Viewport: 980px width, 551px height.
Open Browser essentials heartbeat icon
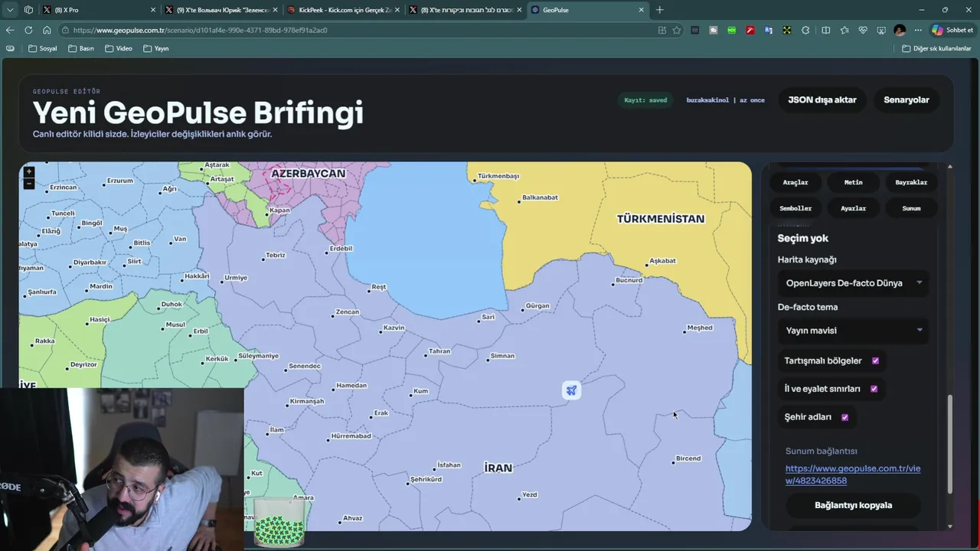click(863, 30)
